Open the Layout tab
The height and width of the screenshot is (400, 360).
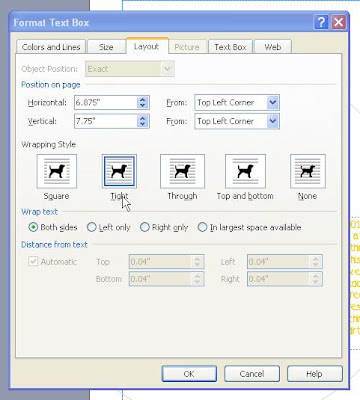146,46
